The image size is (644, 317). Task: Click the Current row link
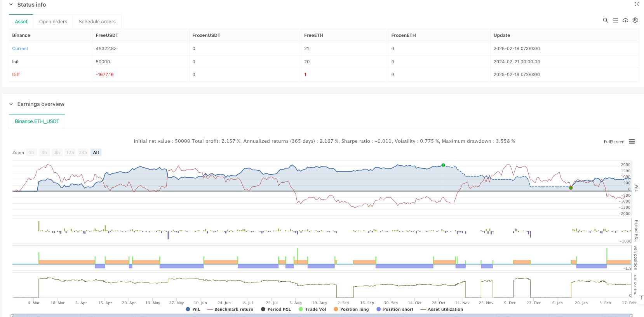pos(20,49)
